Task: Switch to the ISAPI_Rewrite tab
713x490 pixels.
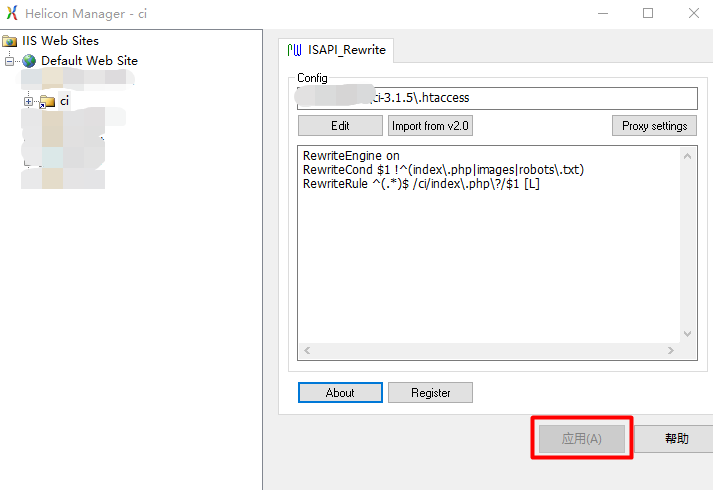Action: [x=336, y=50]
